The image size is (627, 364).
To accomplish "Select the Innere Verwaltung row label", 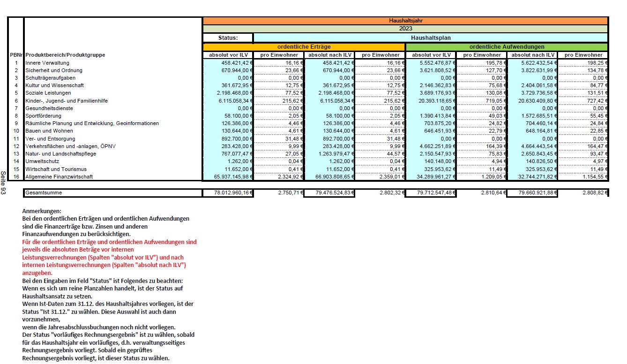I will [47, 63].
